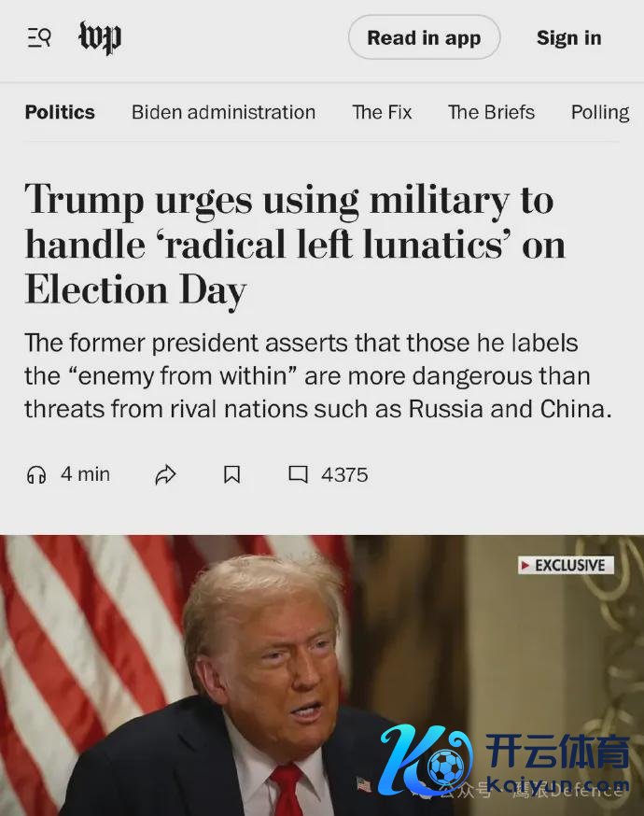Click the Washington Post wp logo
Screen dimensions: 644x816
coord(100,37)
